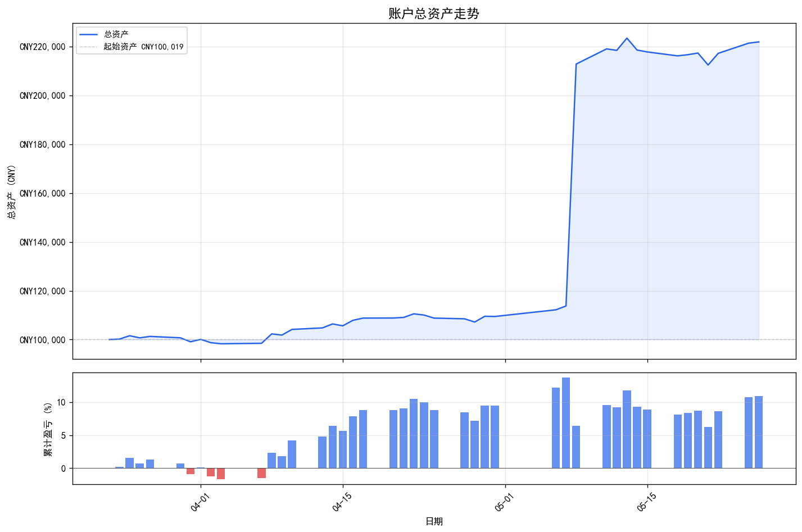Click the 04-01 date tick label
The image size is (802, 532).
200,501
